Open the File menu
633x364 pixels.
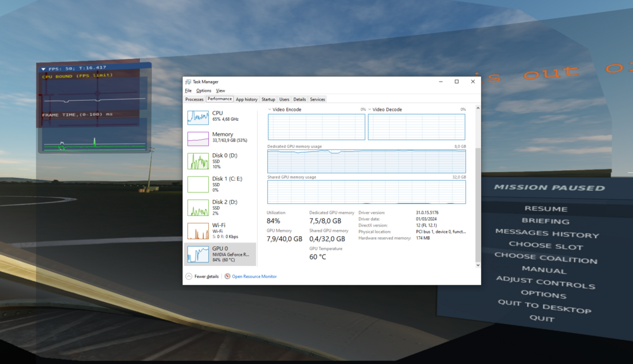(x=188, y=91)
